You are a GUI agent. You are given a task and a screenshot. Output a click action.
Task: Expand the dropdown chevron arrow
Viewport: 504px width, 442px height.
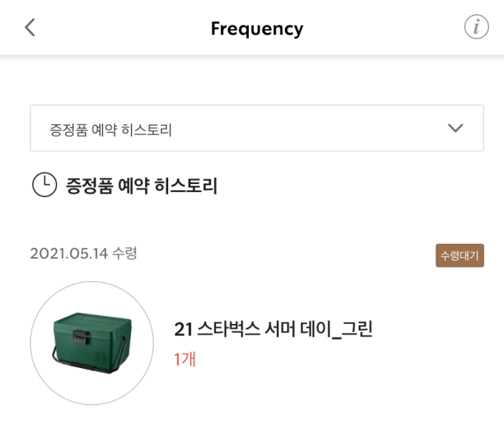click(x=455, y=128)
